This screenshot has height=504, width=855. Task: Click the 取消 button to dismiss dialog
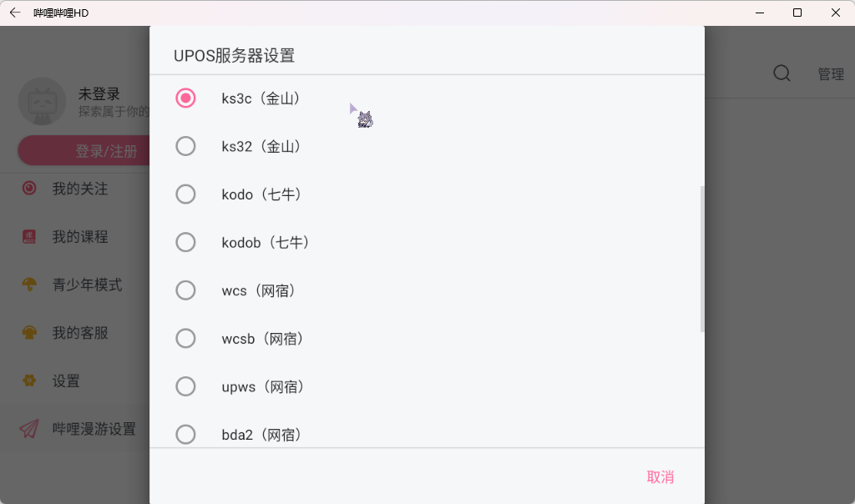[660, 476]
